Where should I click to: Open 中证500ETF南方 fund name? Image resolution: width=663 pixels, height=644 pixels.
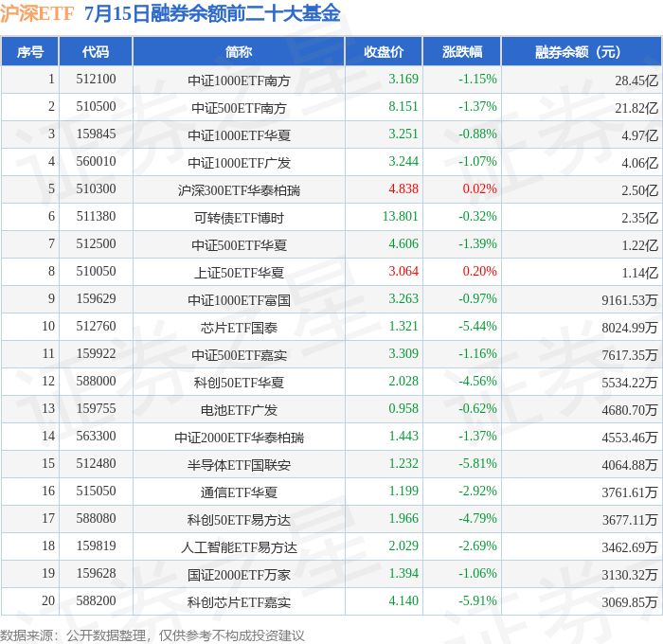(x=239, y=108)
